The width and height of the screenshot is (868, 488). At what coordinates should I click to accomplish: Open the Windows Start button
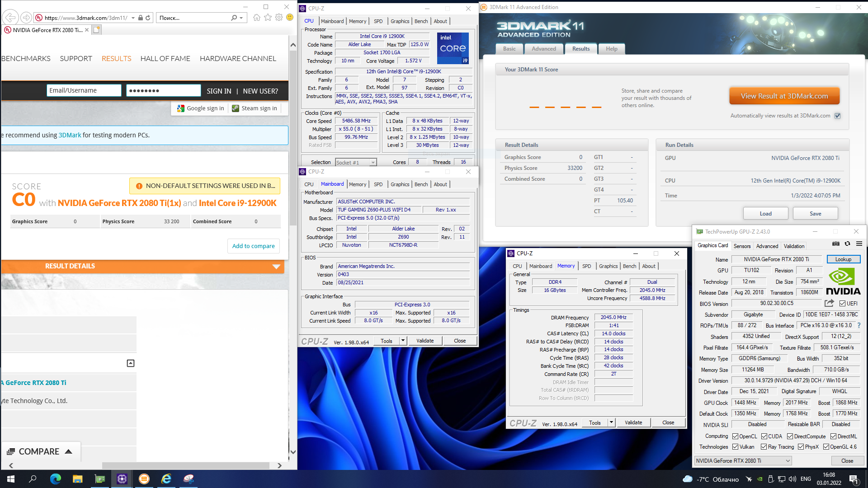click(x=11, y=479)
